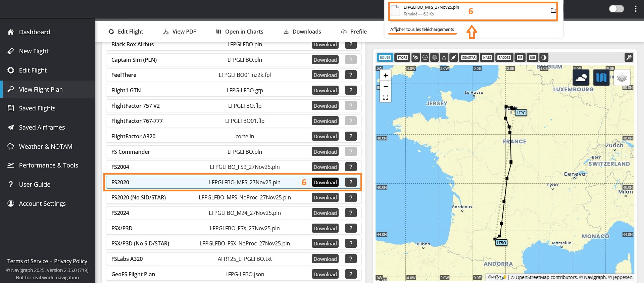644x283 pixels.
Task: Download the GeoFS Flight Plan file
Action: tap(325, 274)
